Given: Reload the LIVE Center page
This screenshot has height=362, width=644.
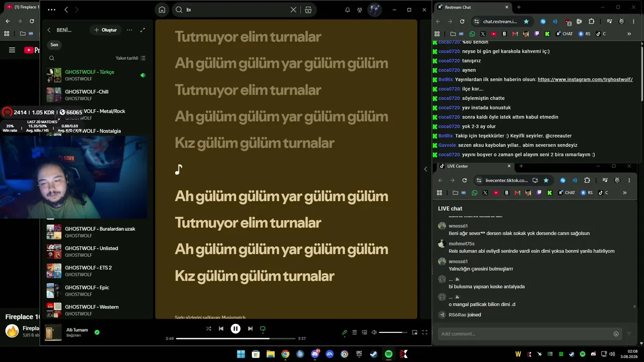Looking at the screenshot, I should click(x=464, y=180).
